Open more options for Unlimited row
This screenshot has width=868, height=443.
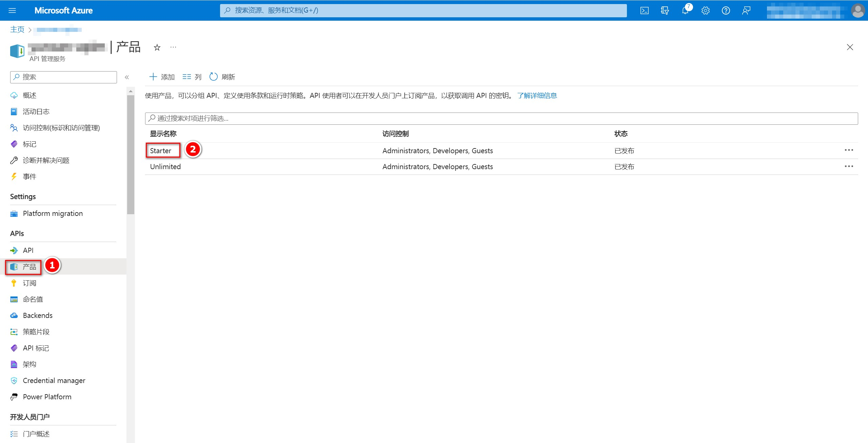849,166
